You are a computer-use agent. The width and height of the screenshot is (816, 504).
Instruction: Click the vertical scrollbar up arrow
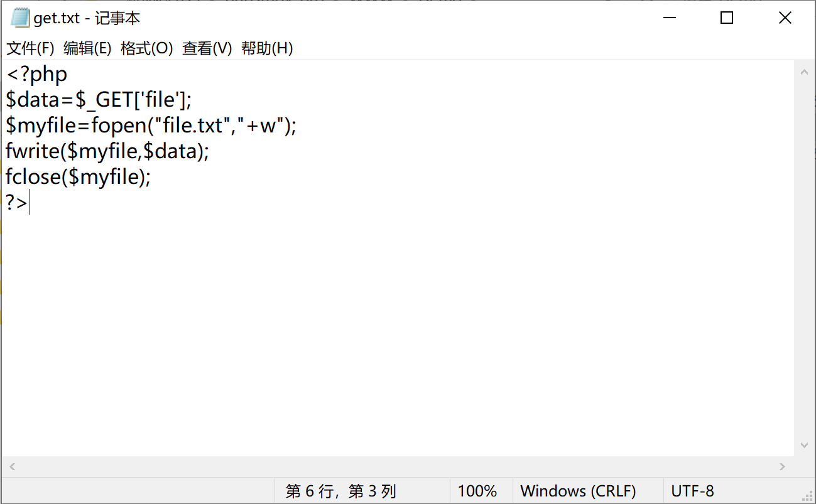click(x=804, y=72)
